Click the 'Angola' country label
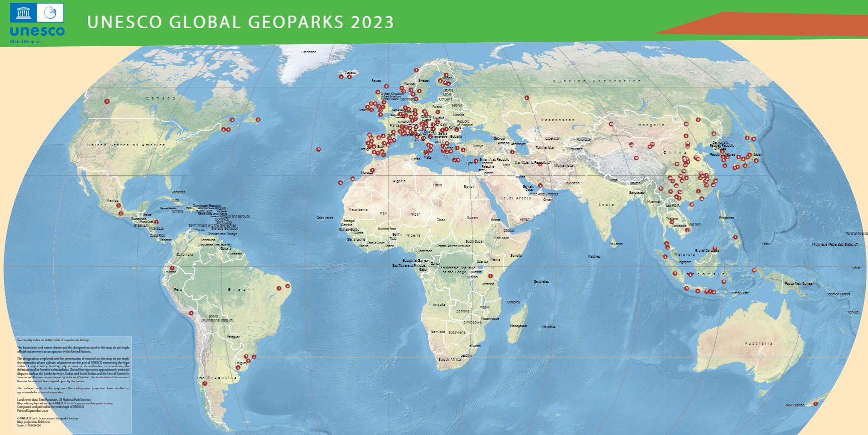Image resolution: width=868 pixels, height=435 pixels. 439,304
